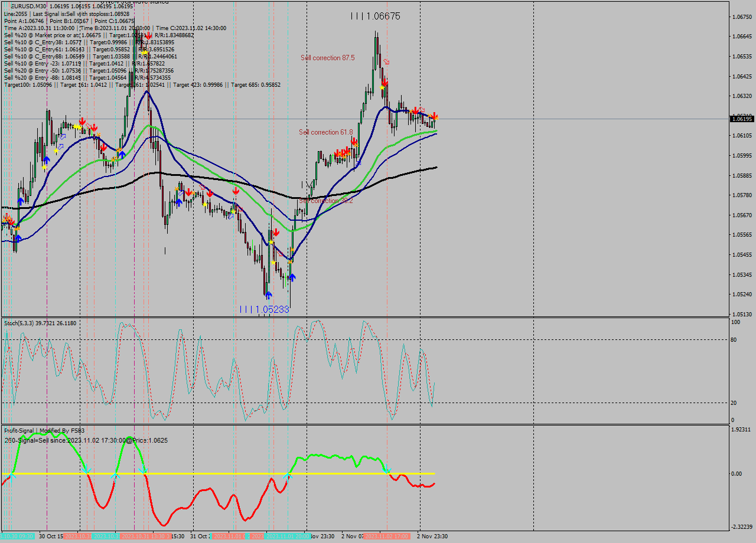Click 1.06750 on the price scale
The image size is (756, 543).
741,17
